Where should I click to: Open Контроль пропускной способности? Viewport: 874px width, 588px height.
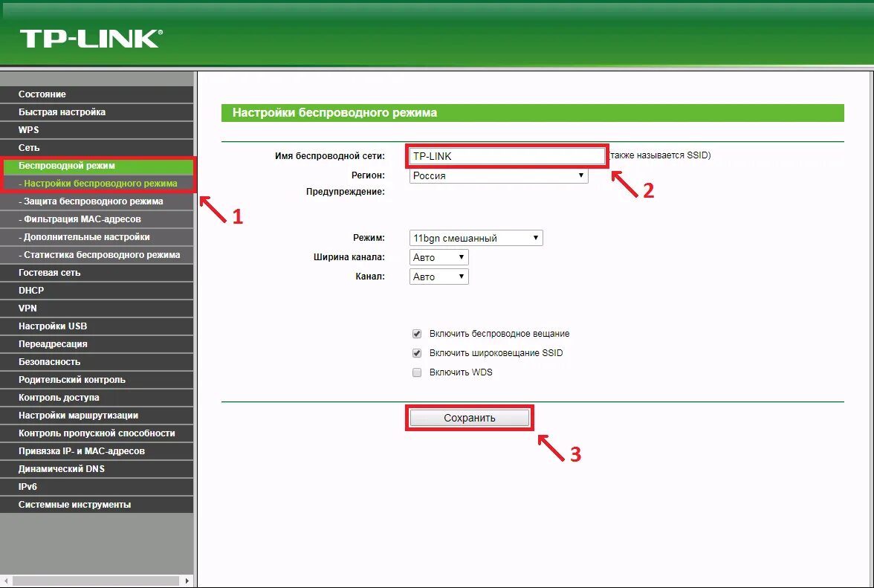[x=97, y=433]
